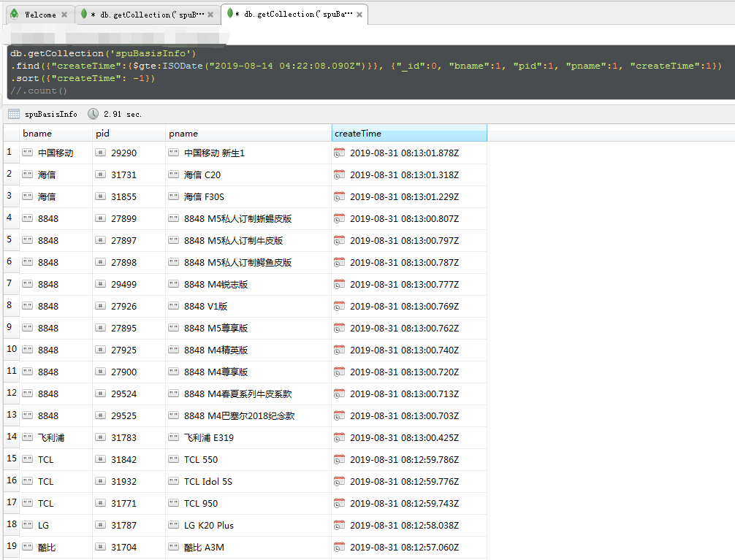Click number icon beside pid 31731
This screenshot has width=735, height=560.
pos(100,174)
